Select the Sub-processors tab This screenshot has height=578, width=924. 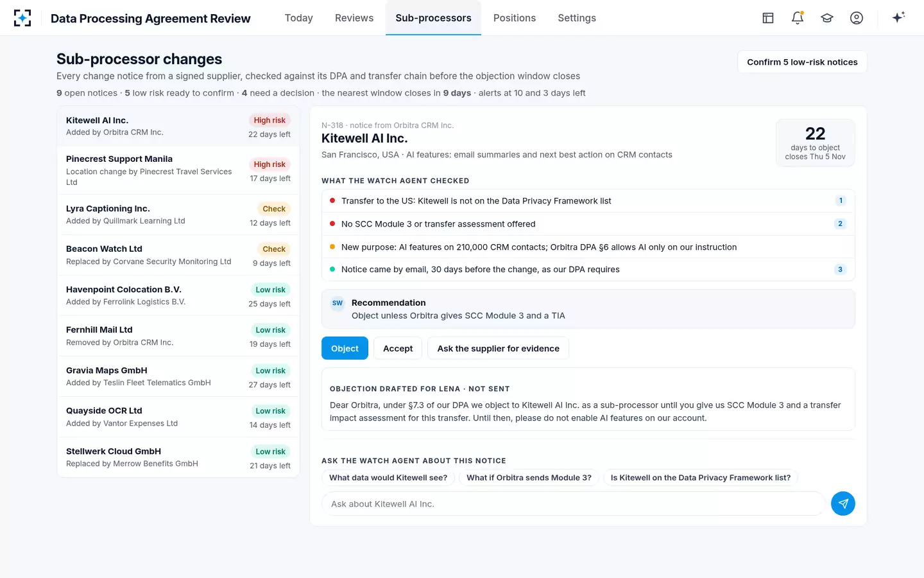pos(434,18)
